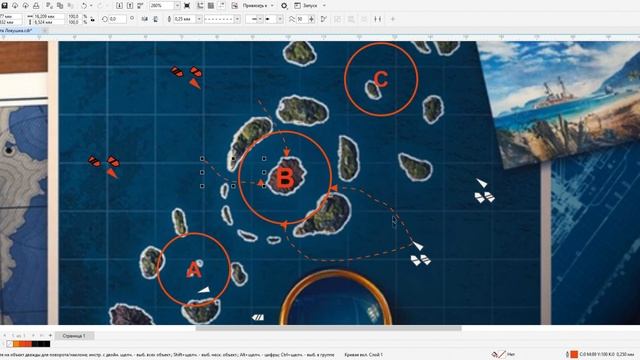Open the zoom level dropdown arrow

[178, 6]
